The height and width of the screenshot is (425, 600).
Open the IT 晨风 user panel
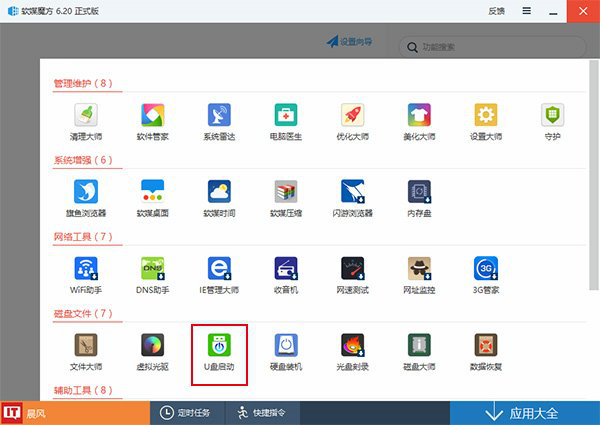point(75,413)
